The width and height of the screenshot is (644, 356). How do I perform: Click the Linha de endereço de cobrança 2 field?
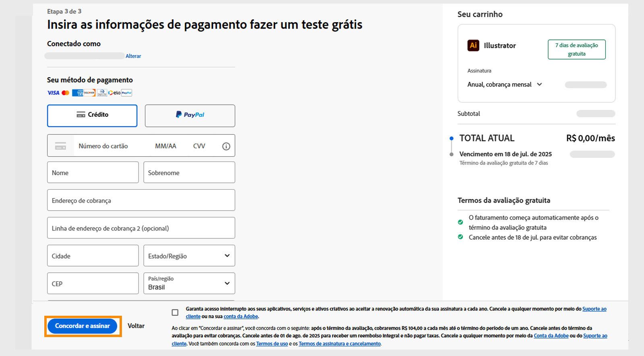coord(141,228)
